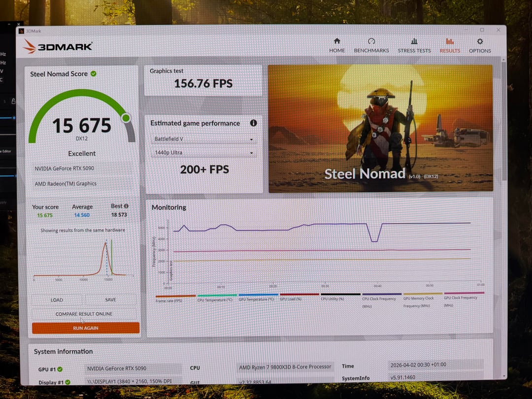The image size is (532, 399).
Task: Click the green check icon next to GPU #1
Action: 60,369
